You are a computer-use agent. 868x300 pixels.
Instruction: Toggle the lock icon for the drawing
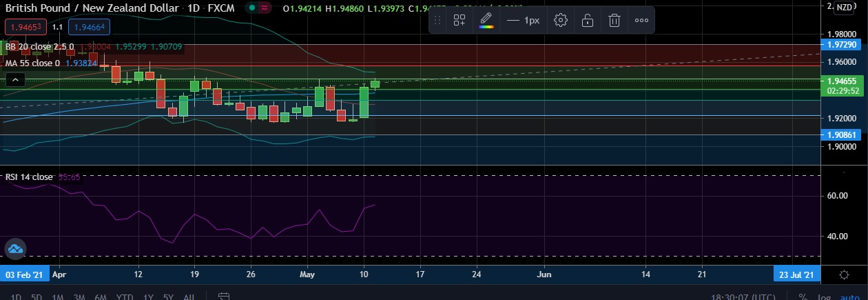587,20
